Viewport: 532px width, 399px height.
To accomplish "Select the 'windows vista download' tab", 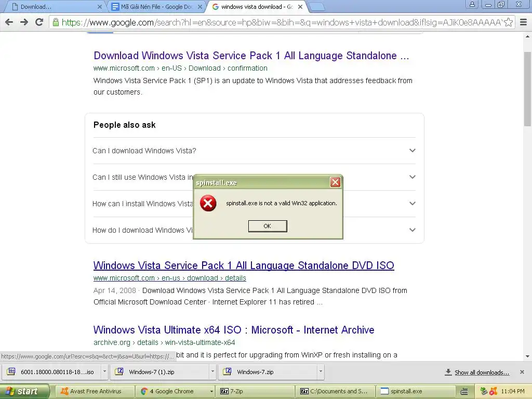I will (x=256, y=7).
